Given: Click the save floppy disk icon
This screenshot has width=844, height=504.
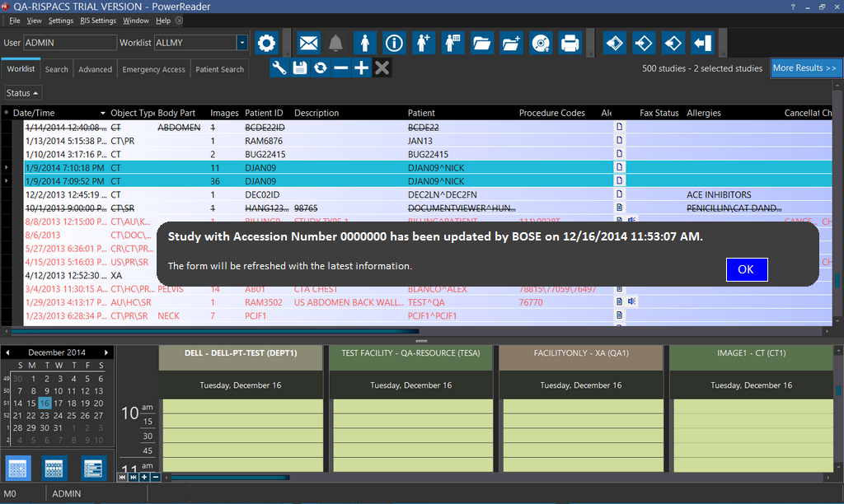Looking at the screenshot, I should [300, 68].
